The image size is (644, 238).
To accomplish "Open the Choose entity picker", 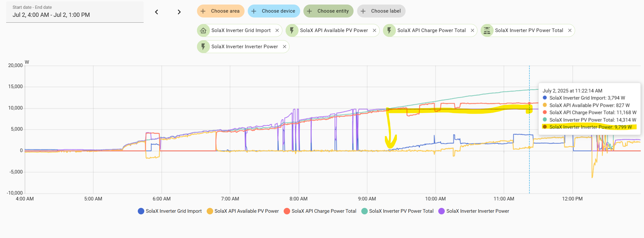I will [x=328, y=11].
